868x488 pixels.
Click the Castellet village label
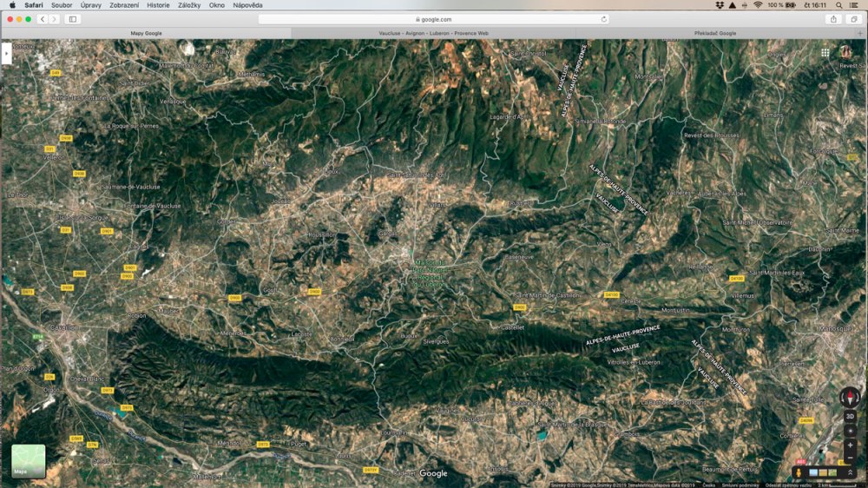coord(512,327)
